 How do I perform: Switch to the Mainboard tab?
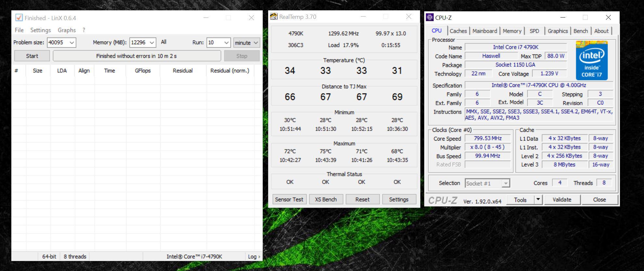tap(484, 31)
